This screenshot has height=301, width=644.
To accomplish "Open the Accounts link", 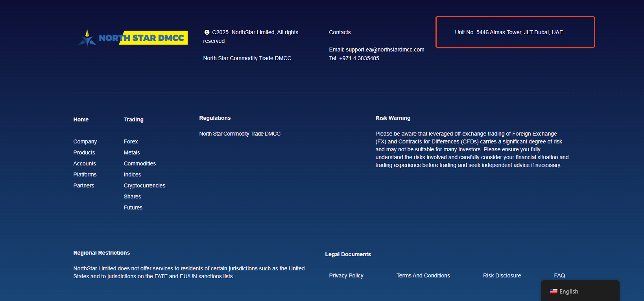I will (85, 163).
